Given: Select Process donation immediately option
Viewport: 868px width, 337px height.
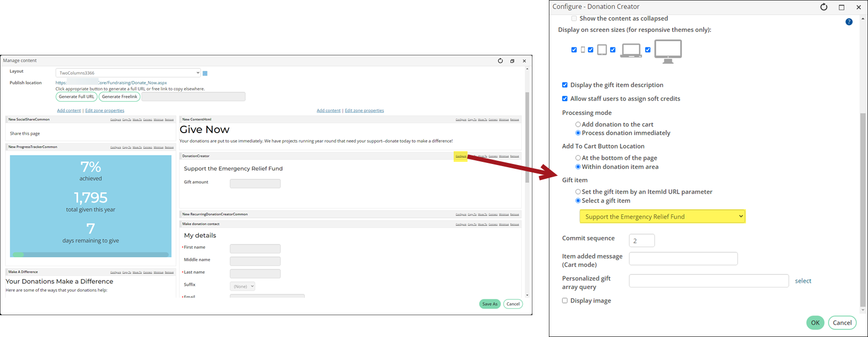Looking at the screenshot, I should point(578,133).
